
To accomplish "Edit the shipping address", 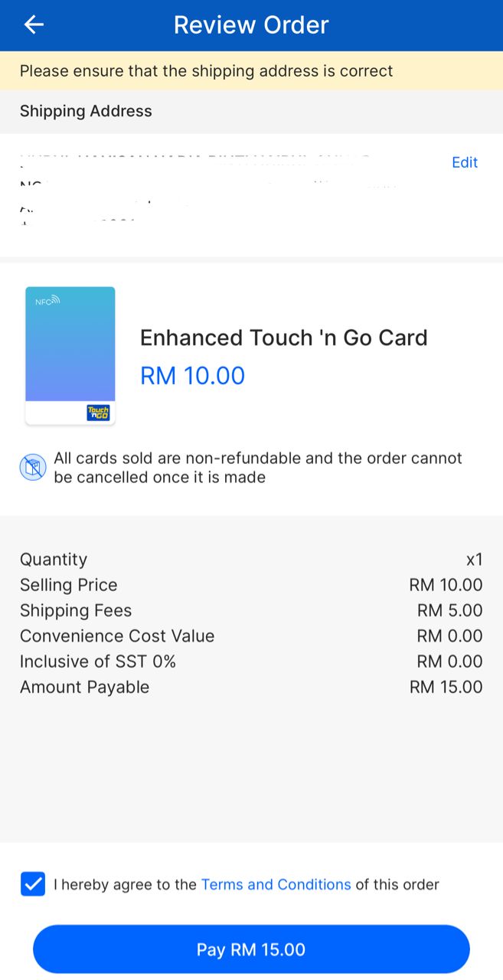I will click(464, 162).
